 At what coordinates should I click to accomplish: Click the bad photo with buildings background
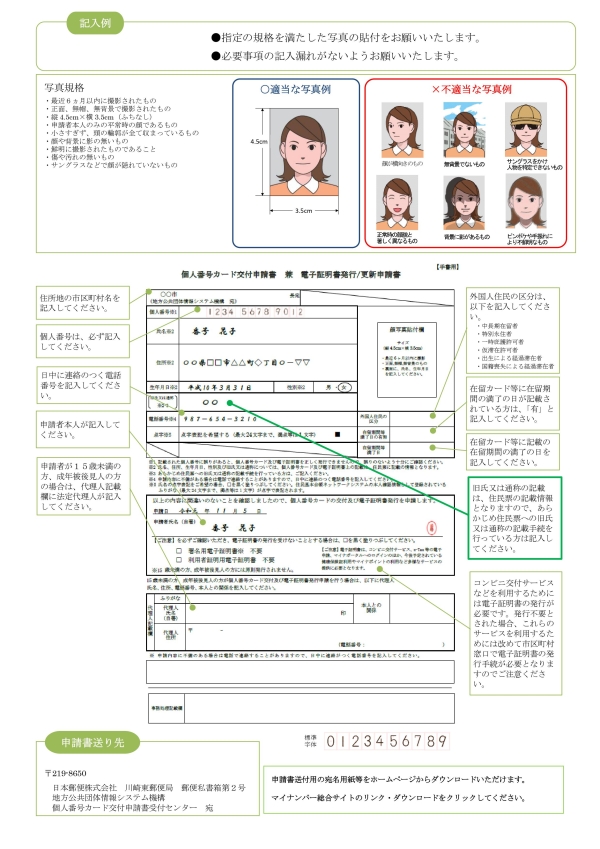tap(464, 130)
